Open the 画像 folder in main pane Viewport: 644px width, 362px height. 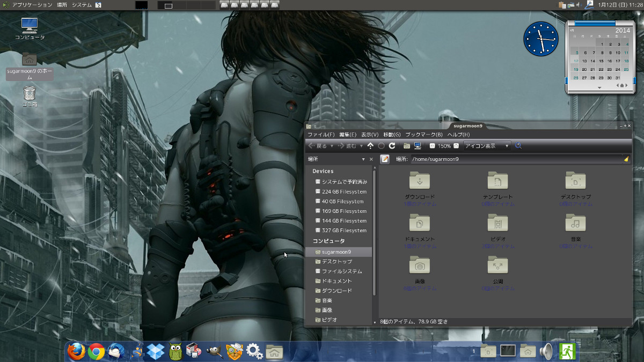(x=420, y=265)
